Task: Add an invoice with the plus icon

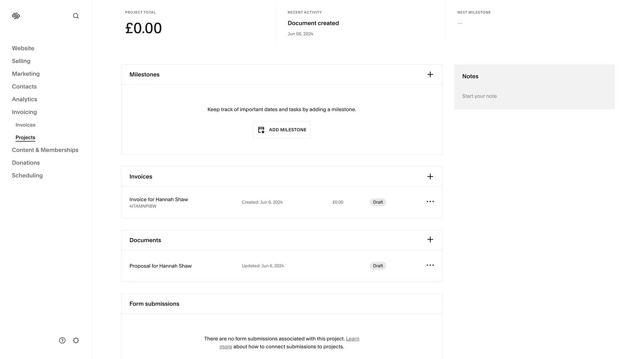Action: click(430, 176)
